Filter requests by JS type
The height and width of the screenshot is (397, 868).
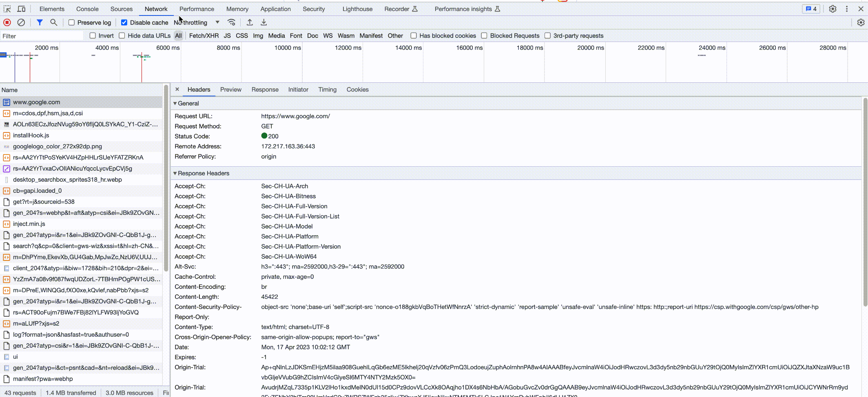(x=227, y=35)
